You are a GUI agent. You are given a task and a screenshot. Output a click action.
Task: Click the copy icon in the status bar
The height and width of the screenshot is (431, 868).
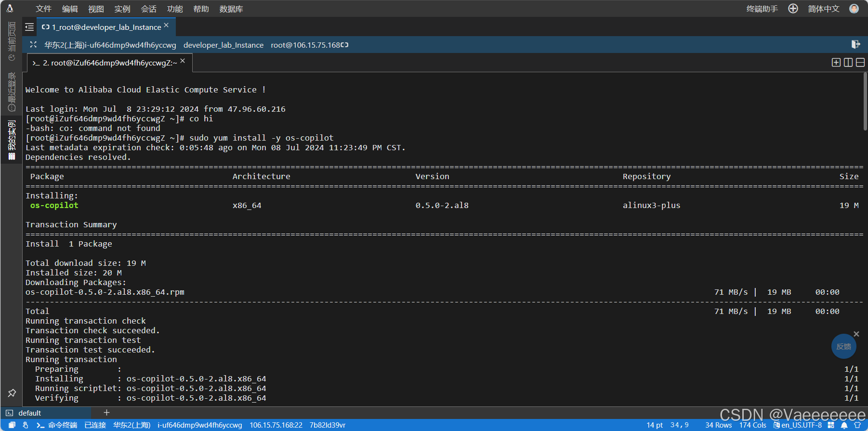tap(12, 425)
